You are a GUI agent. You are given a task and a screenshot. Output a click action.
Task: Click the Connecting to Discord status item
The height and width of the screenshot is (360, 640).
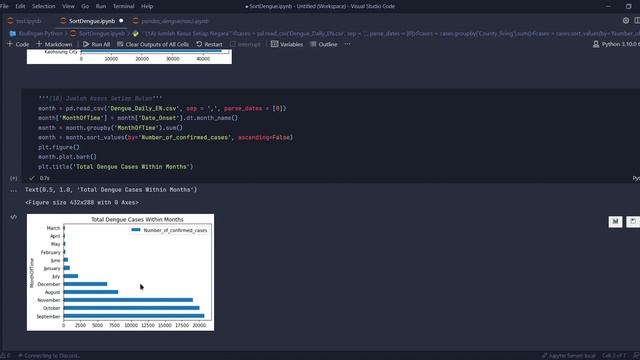49,356
